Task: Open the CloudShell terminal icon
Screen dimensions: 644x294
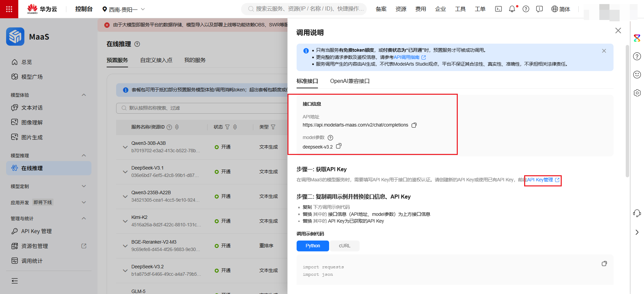Action: [498, 9]
